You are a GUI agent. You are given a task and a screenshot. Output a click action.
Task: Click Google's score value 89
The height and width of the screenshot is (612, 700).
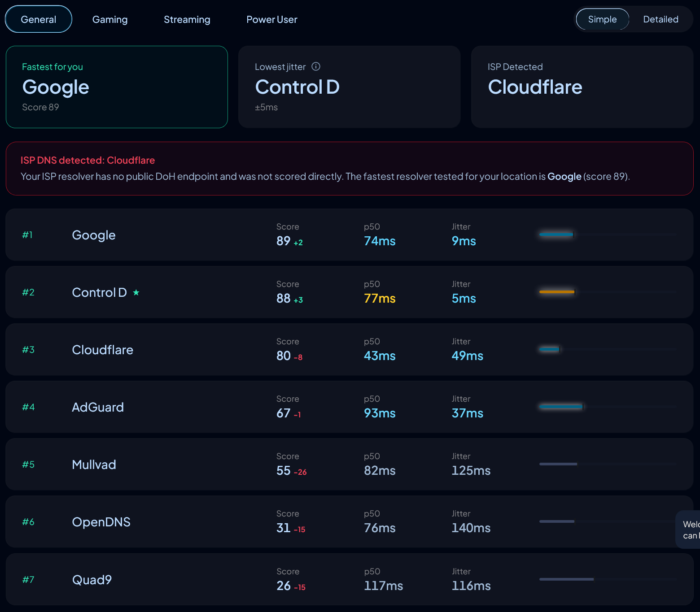[x=284, y=241]
